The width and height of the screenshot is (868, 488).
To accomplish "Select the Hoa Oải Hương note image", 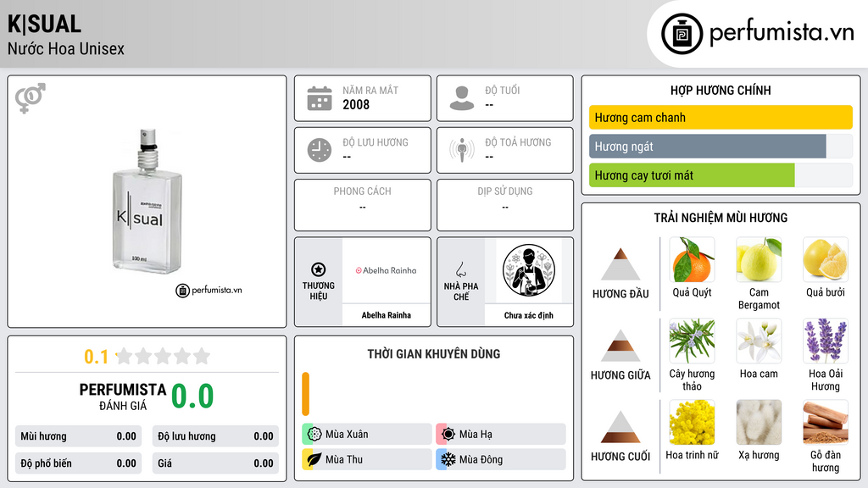I will click(x=826, y=341).
